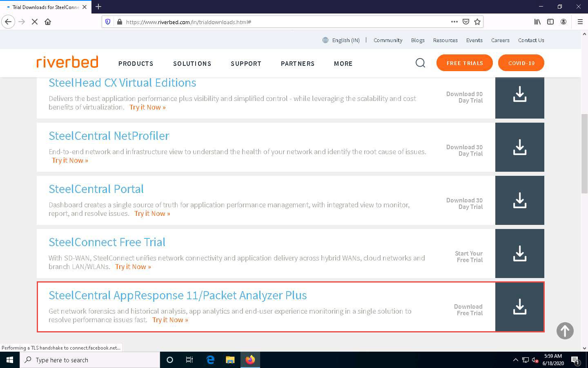Open the Events link
Screen dimensions: 588x368
pos(474,40)
